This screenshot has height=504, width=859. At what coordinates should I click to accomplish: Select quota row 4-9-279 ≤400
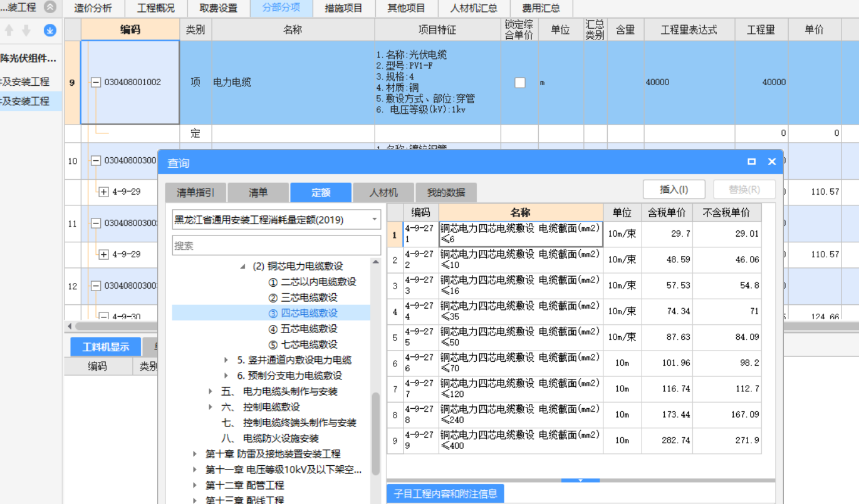[574, 440]
